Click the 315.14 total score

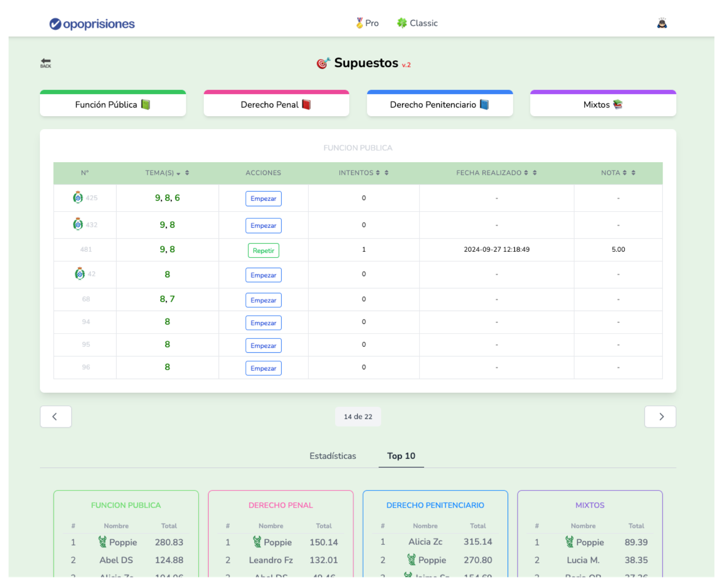tap(478, 542)
